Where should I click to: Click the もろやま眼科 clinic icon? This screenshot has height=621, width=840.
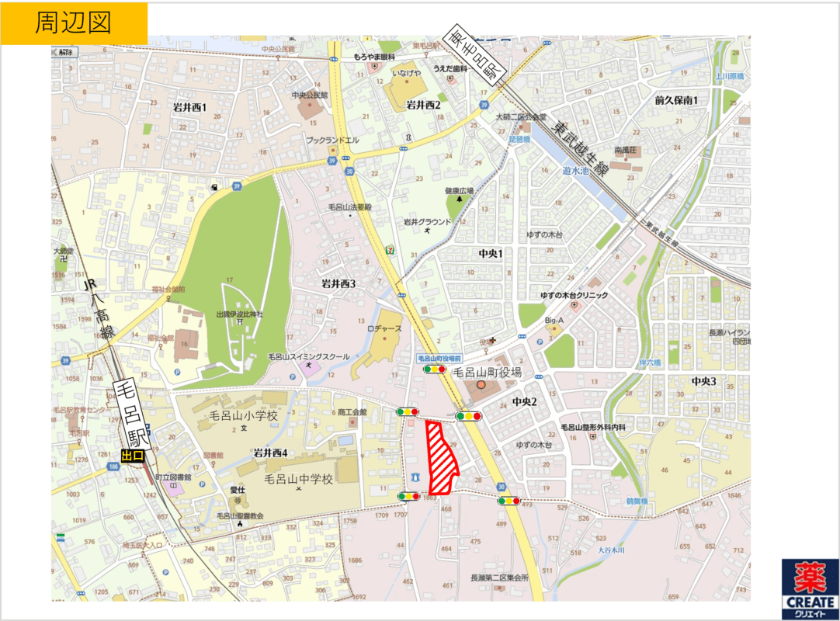click(375, 67)
